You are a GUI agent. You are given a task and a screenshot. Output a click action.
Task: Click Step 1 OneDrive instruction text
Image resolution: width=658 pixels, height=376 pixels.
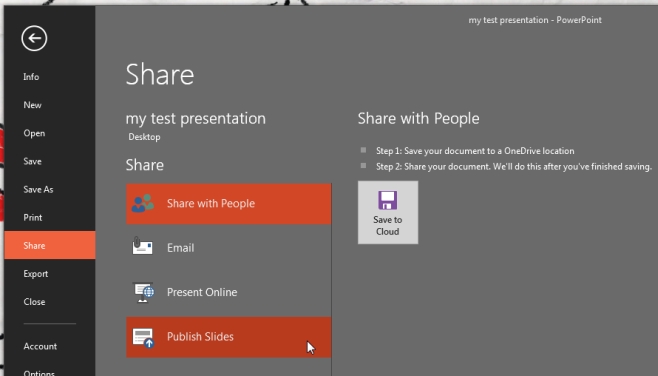click(475, 151)
